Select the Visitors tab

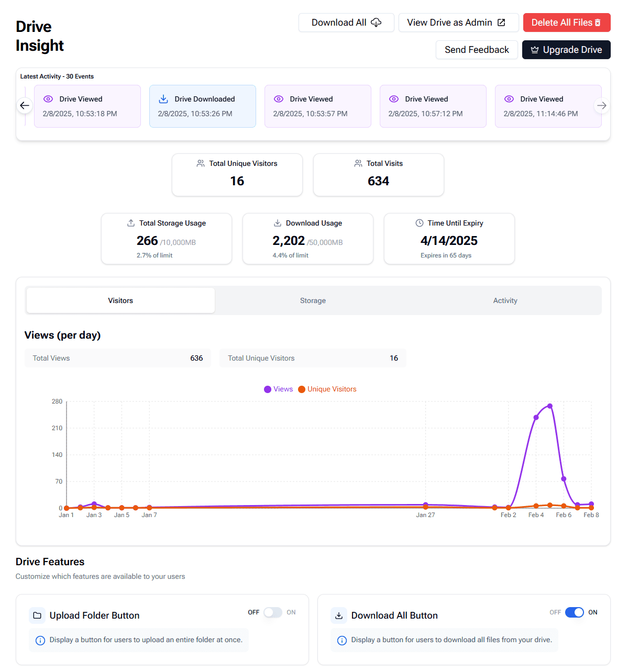[x=120, y=300]
